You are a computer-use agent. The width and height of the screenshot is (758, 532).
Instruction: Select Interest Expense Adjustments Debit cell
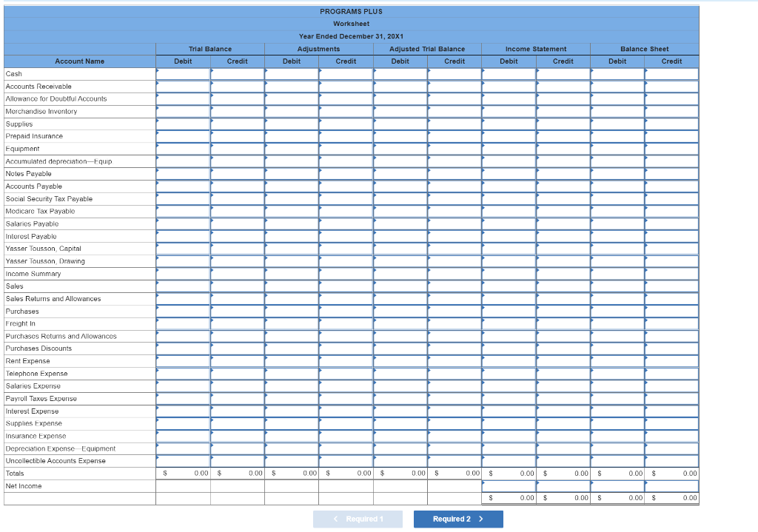click(292, 411)
